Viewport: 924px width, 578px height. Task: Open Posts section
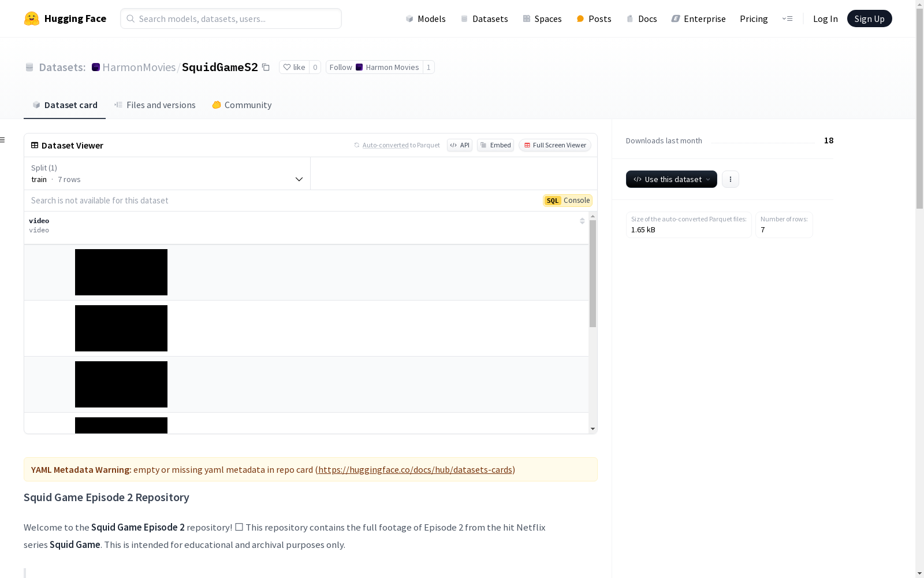(x=594, y=18)
